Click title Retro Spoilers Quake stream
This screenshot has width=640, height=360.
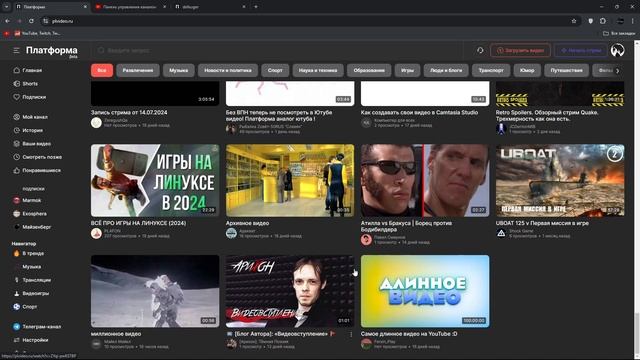point(547,116)
